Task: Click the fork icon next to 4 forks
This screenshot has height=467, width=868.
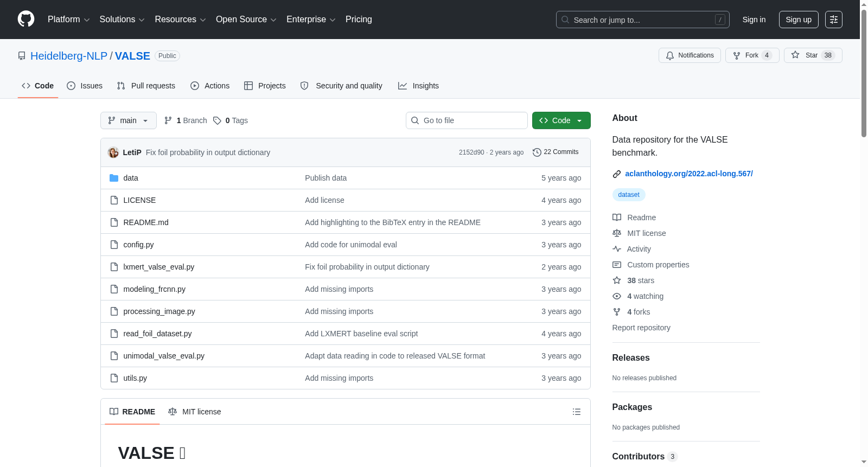Action: [x=617, y=312]
